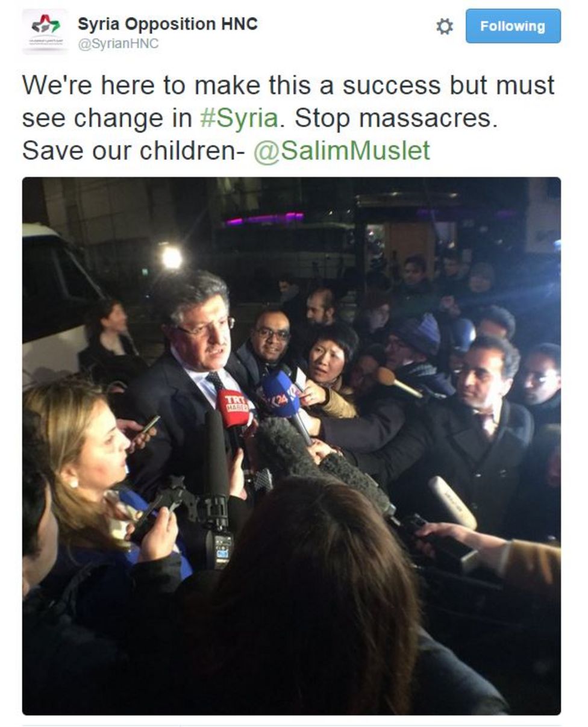Open the gear icon user actions menu
This screenshot has width=588, height=727.
click(x=444, y=27)
